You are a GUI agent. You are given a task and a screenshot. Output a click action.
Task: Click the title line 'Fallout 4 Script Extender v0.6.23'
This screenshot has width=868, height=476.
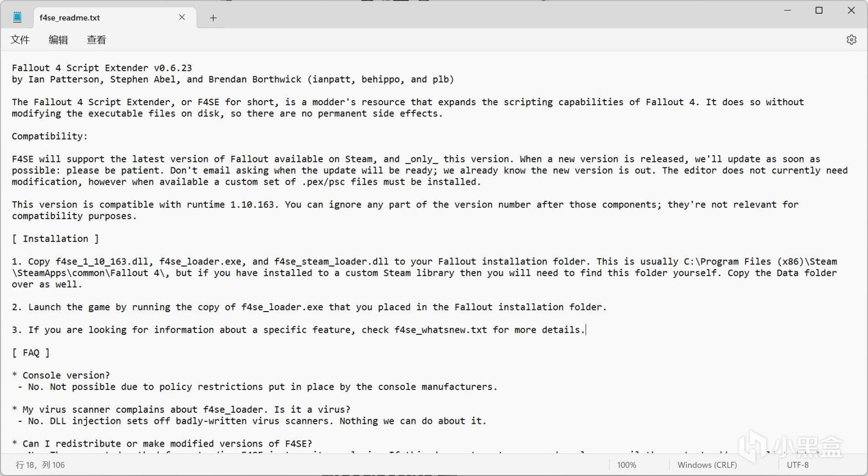pos(102,68)
